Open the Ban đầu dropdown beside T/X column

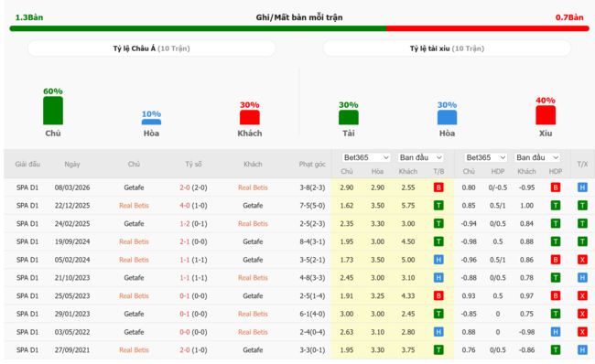(x=537, y=157)
